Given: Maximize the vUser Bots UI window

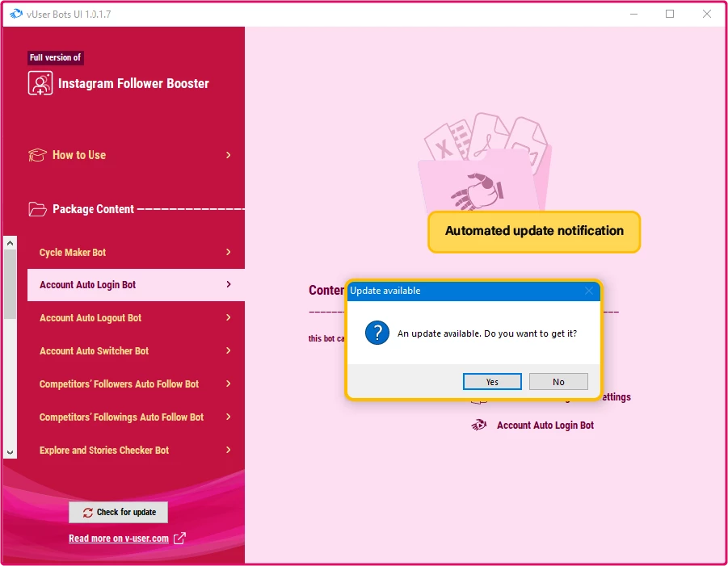Looking at the screenshot, I should (x=670, y=14).
